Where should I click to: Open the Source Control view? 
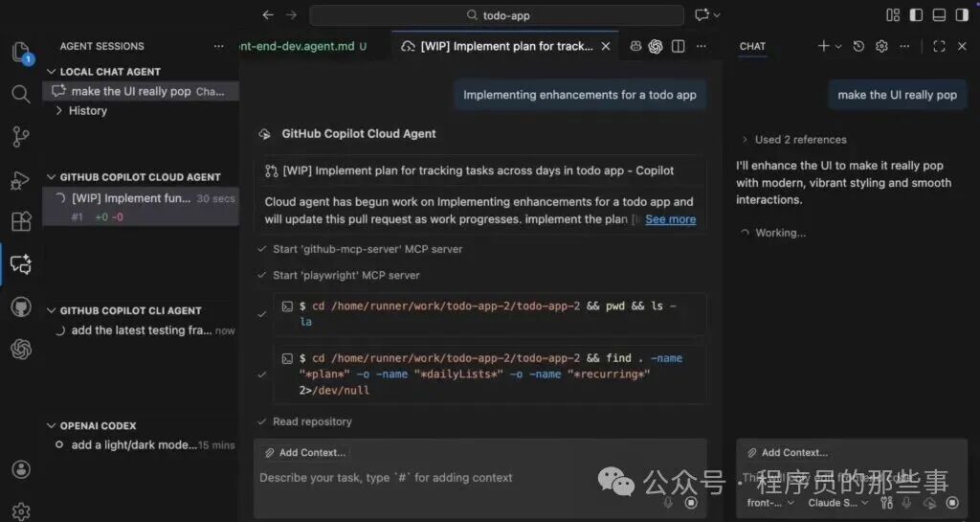(21, 137)
